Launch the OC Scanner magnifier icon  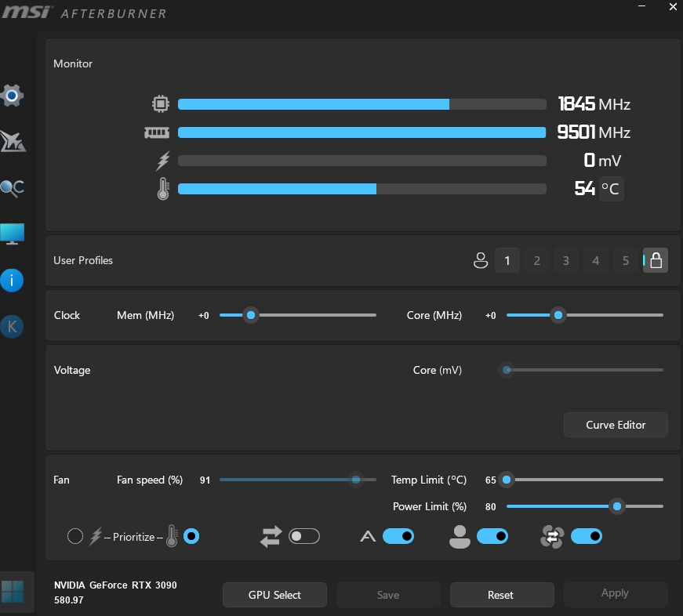12,187
